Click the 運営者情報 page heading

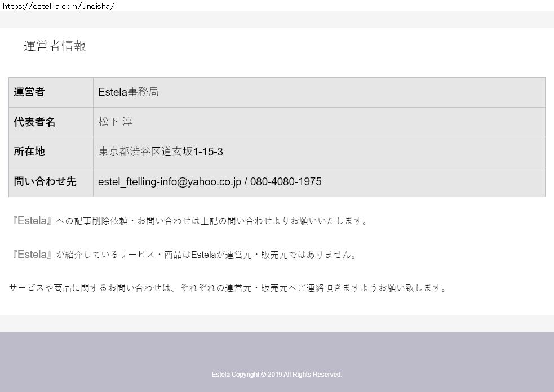tap(55, 46)
